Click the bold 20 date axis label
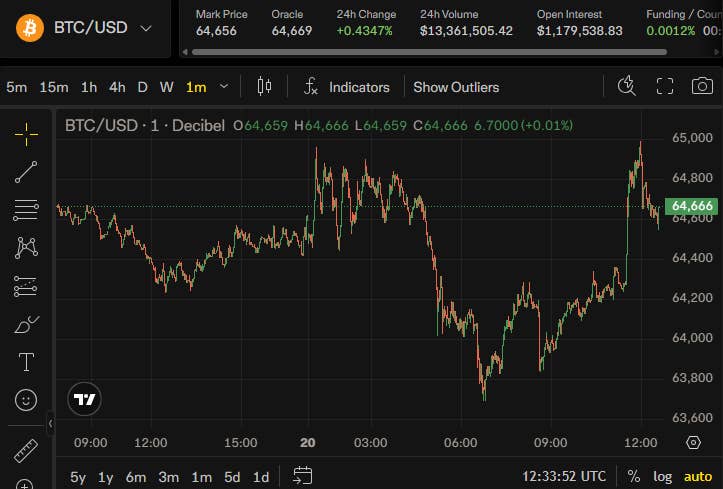 tap(308, 443)
